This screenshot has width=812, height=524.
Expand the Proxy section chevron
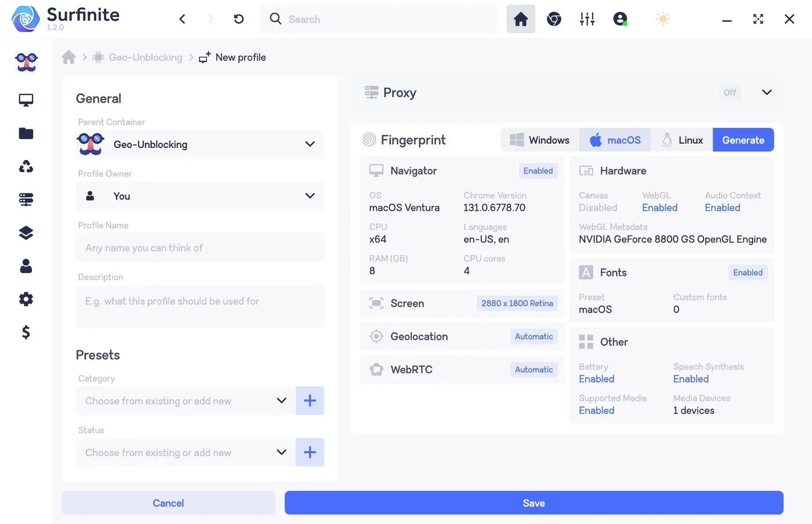(766, 93)
